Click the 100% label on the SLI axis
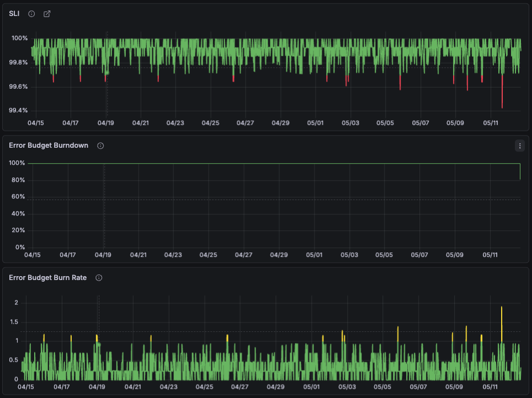Screen dimensions: 532x398 [x=20, y=38]
